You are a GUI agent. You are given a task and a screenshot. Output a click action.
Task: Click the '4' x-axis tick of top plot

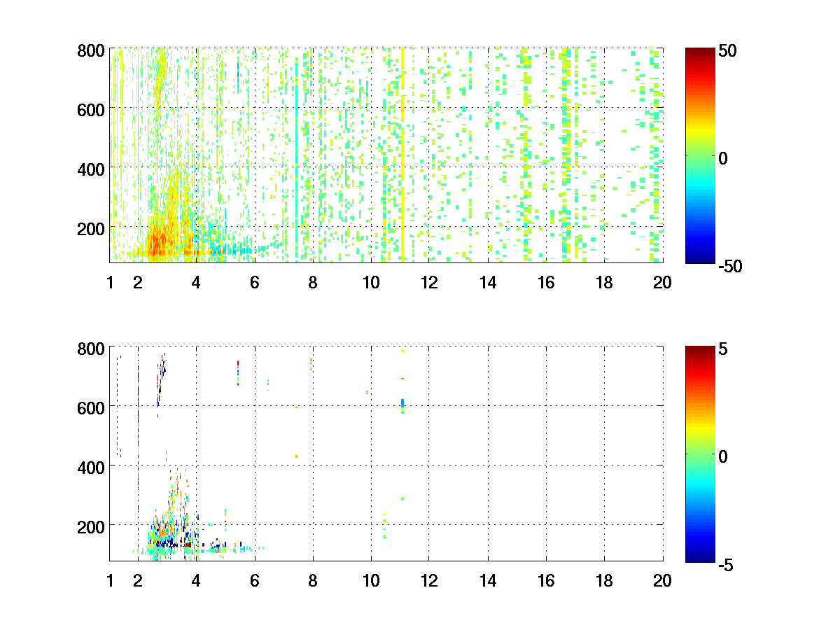click(196, 283)
